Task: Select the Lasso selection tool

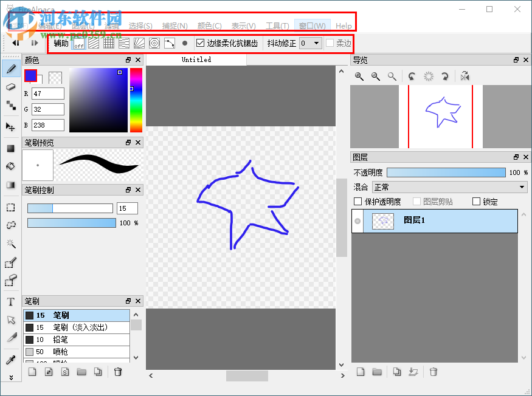Action: (x=10, y=225)
